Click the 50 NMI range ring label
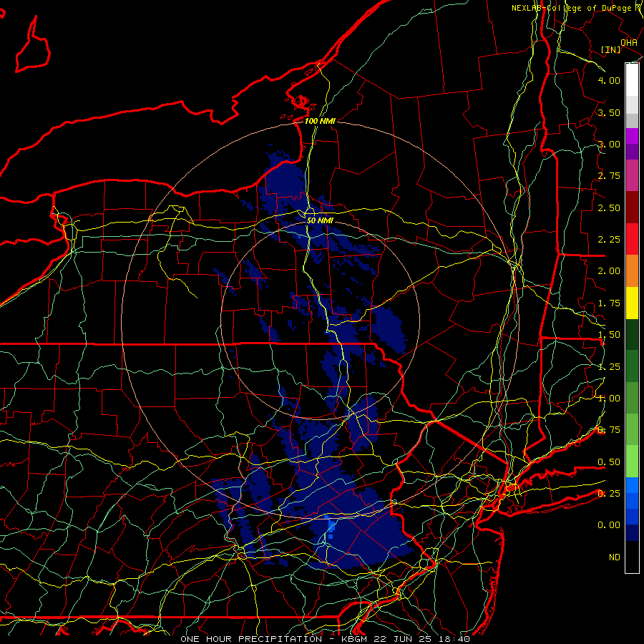Viewport: 644px width, 644px height. click(320, 220)
